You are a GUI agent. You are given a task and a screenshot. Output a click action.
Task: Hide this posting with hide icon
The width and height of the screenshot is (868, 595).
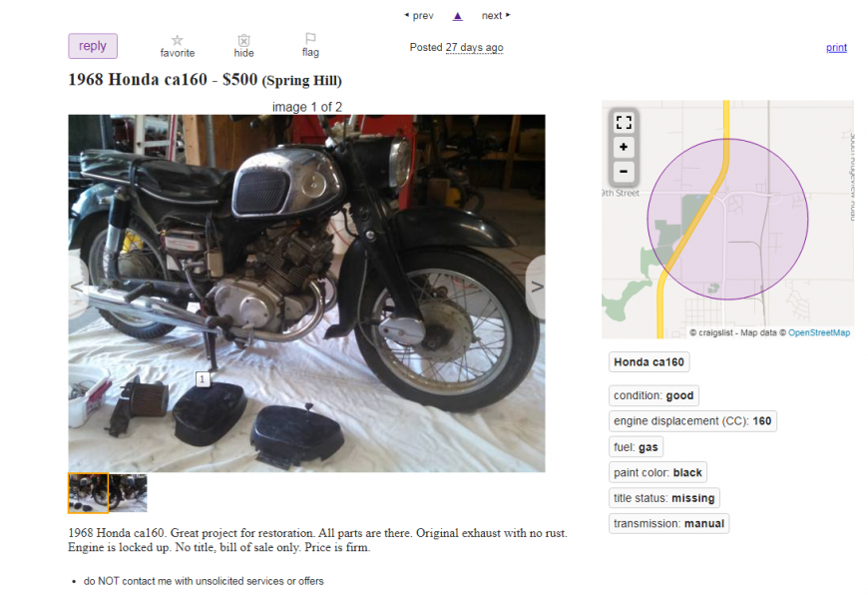[x=243, y=40]
